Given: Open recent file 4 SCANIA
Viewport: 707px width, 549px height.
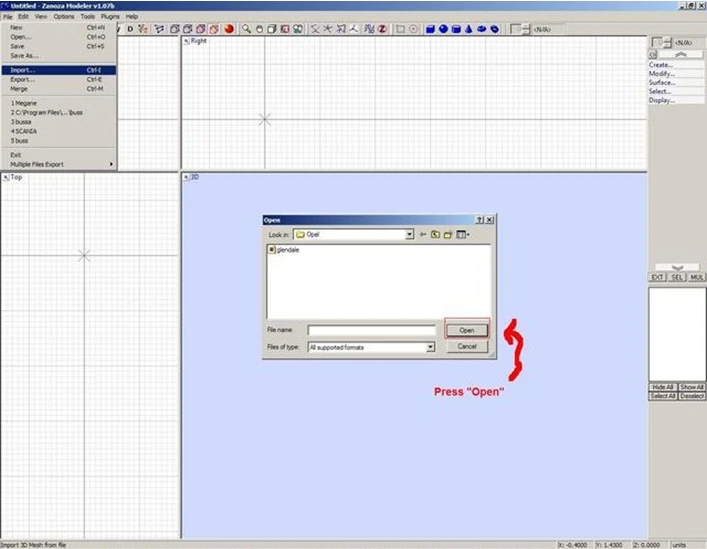Looking at the screenshot, I should click(x=59, y=131).
